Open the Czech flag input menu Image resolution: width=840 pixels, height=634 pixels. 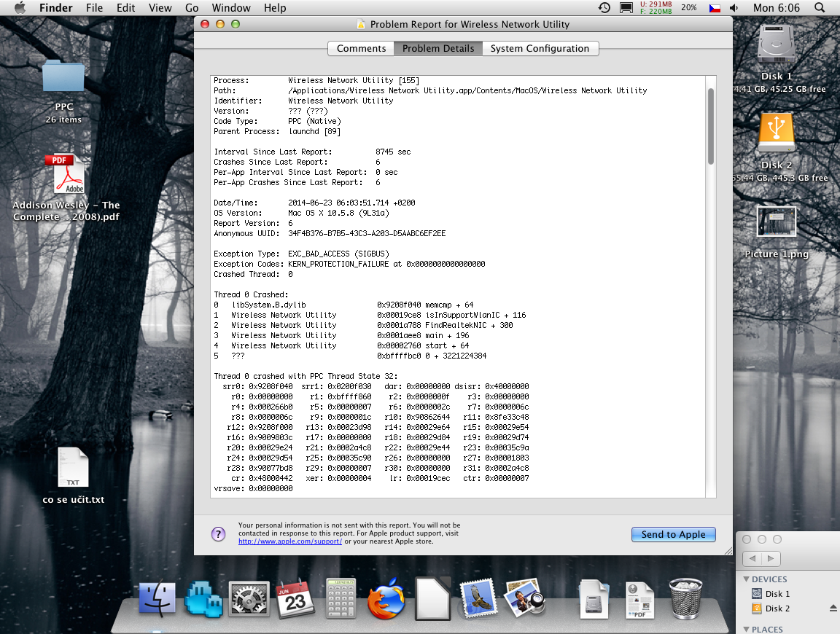click(715, 8)
